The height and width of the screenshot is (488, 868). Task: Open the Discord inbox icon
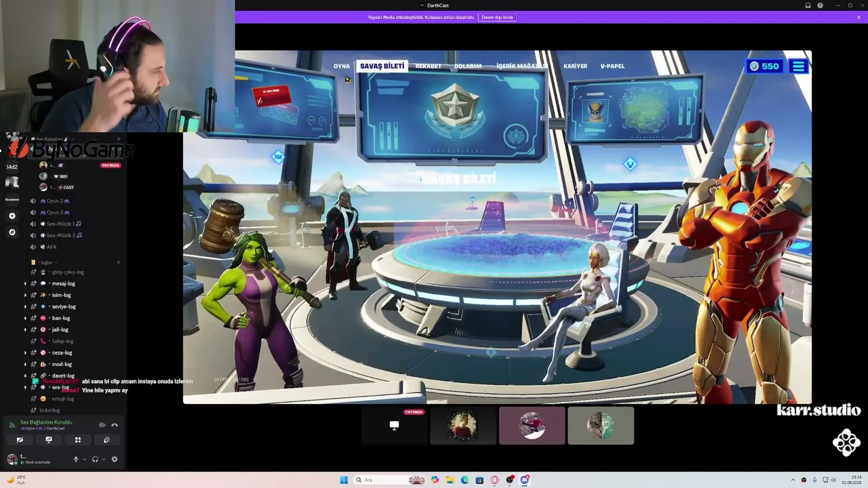coord(808,5)
